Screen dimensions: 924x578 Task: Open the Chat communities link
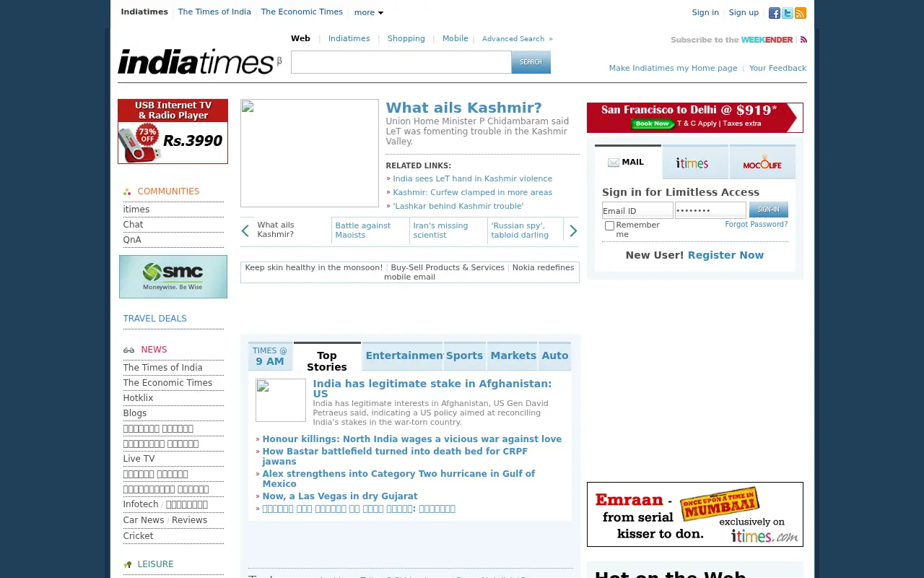133,225
